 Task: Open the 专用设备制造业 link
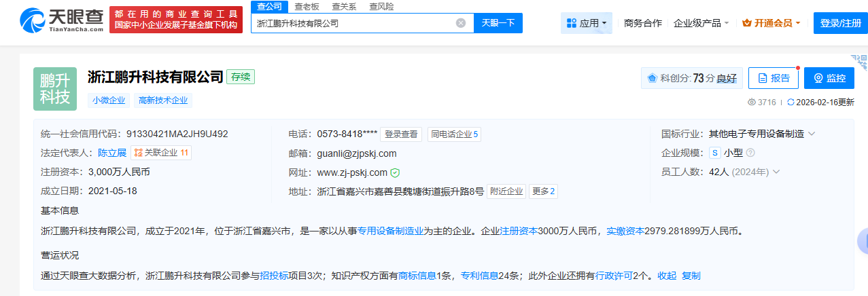click(391, 231)
